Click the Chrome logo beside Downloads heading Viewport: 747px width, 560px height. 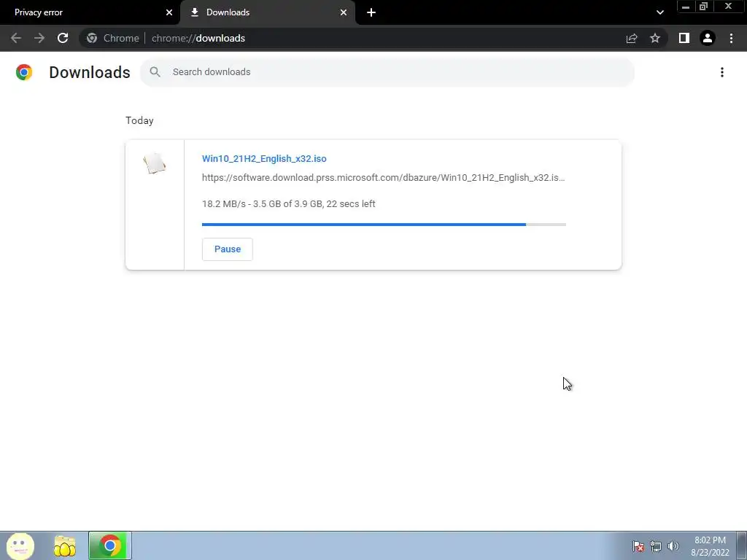[24, 72]
